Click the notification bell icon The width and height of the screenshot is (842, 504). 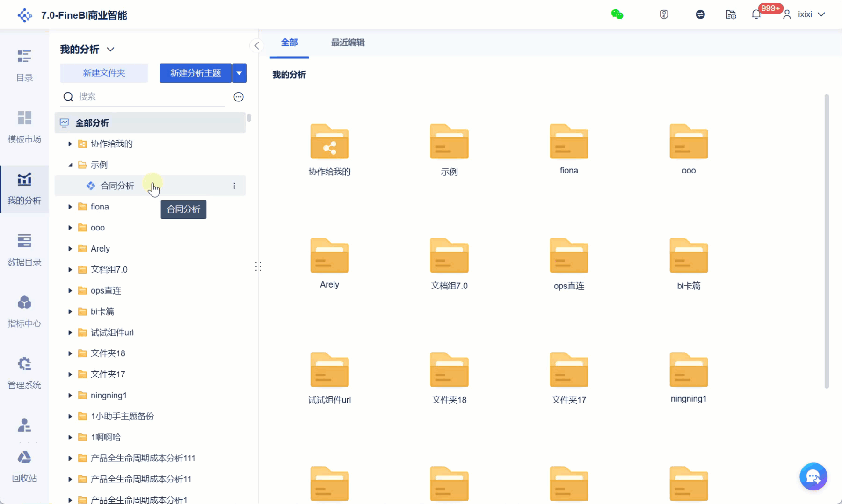coord(756,14)
